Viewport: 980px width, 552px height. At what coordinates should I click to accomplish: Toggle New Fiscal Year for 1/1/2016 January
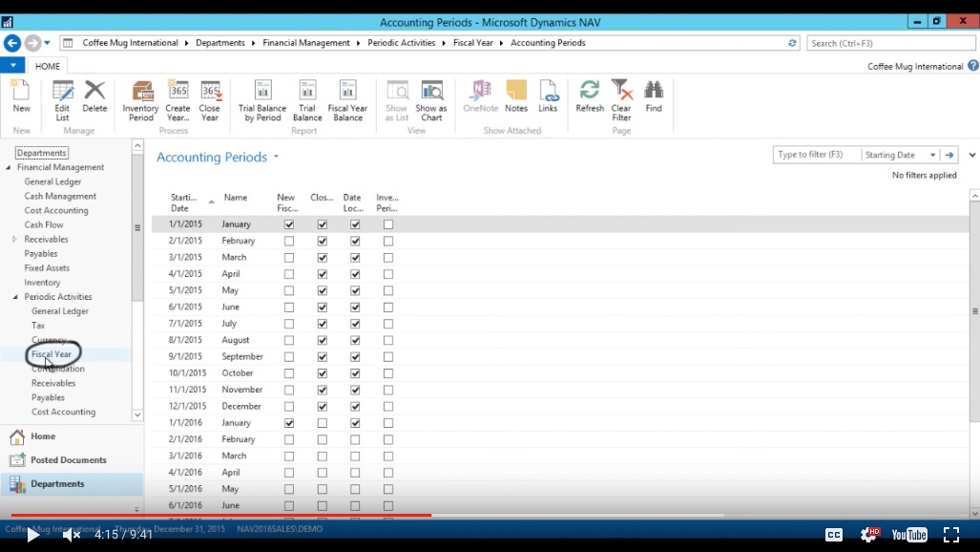click(289, 423)
